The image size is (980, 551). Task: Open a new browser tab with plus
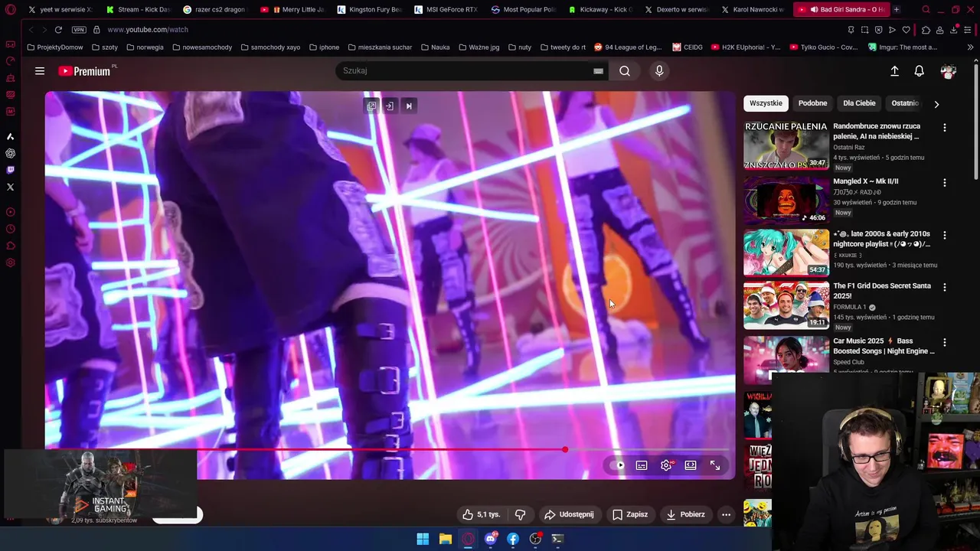tap(897, 10)
